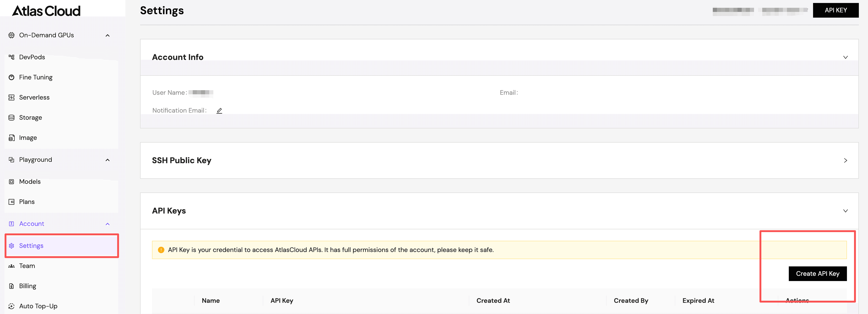
Task: Click the On-Demand GPUs chip icon
Action: [11, 35]
